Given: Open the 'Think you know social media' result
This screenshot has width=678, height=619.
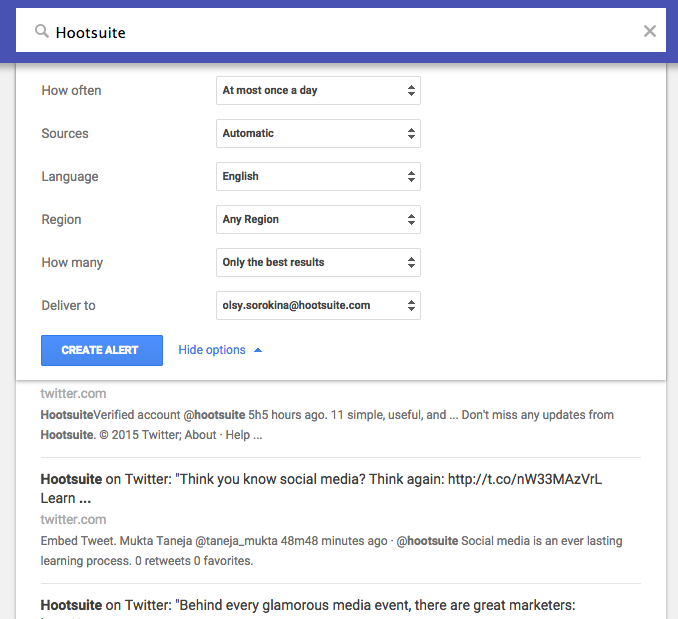Looking at the screenshot, I should (321, 488).
